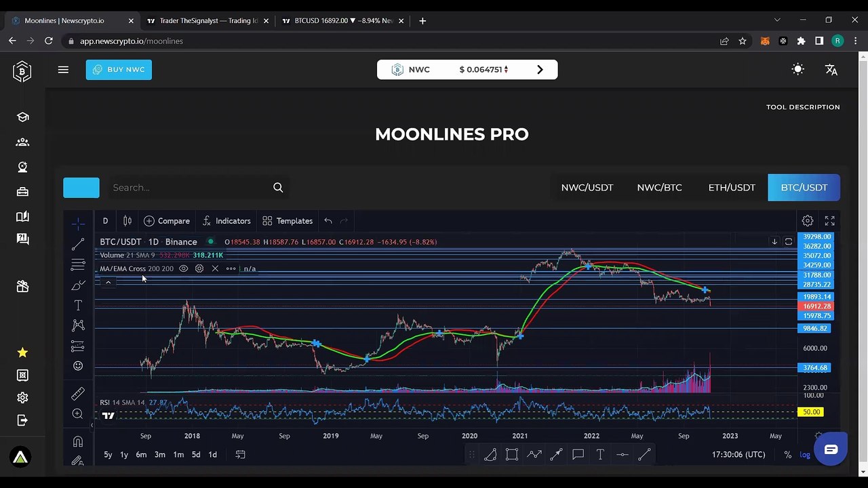Select text tool in floating drawing toolbar
This screenshot has width=868, height=488.
(x=600, y=455)
